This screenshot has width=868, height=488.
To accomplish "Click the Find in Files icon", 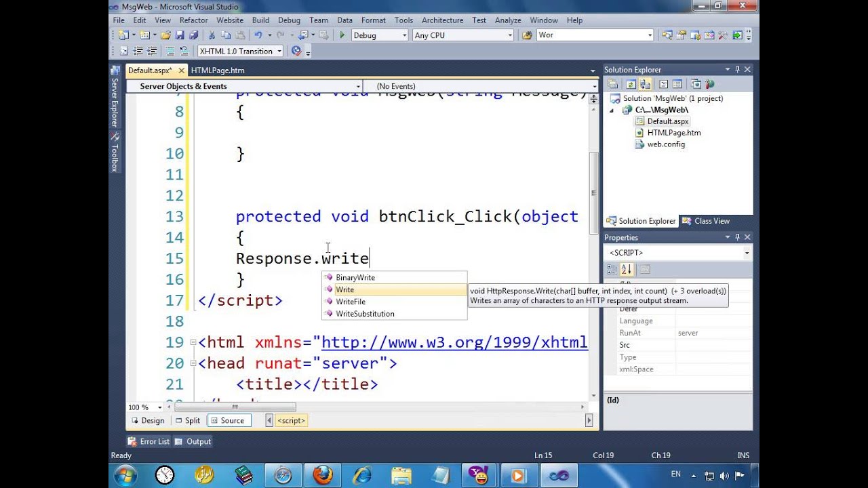I will [527, 35].
